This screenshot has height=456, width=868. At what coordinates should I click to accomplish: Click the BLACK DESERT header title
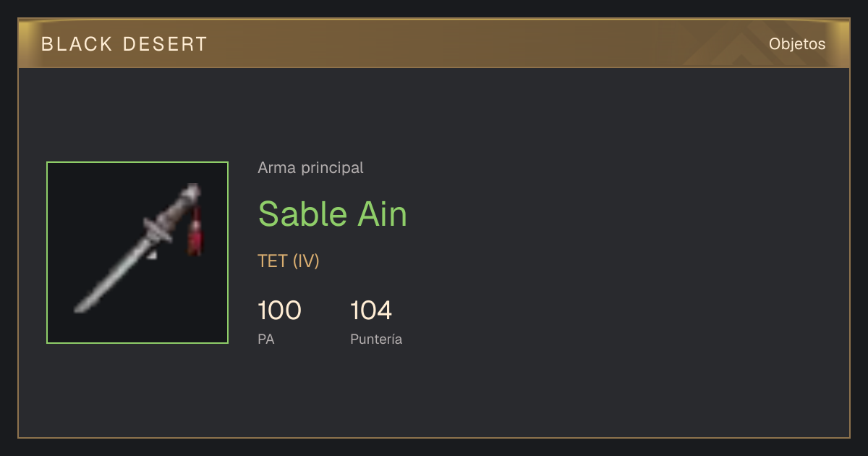pyautogui.click(x=124, y=44)
